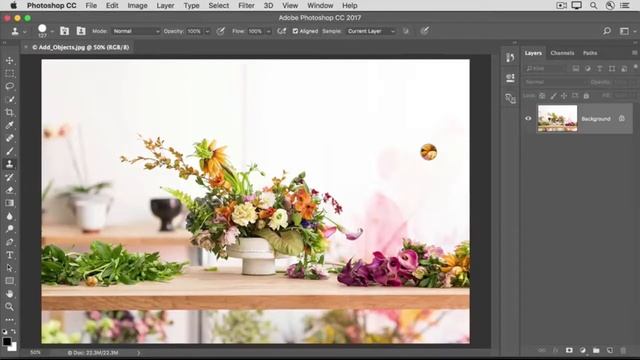Select the Blur tool
Image resolution: width=640 pixels, height=360 pixels.
click(9, 216)
